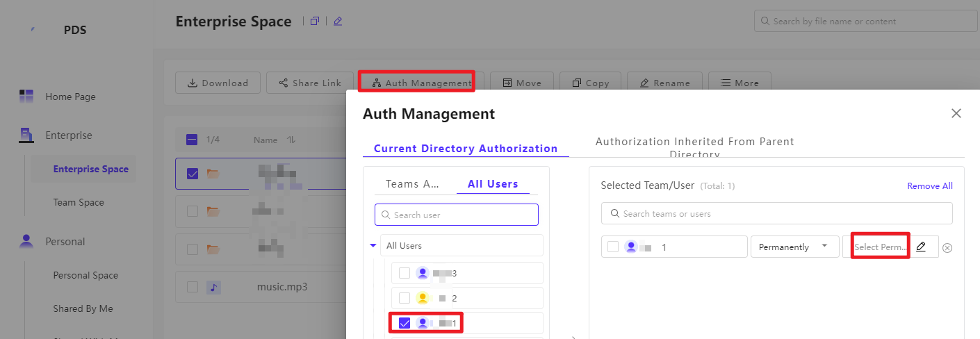The height and width of the screenshot is (339, 980).
Task: Click the PDS logo in the sidebar
Action: 33,30
